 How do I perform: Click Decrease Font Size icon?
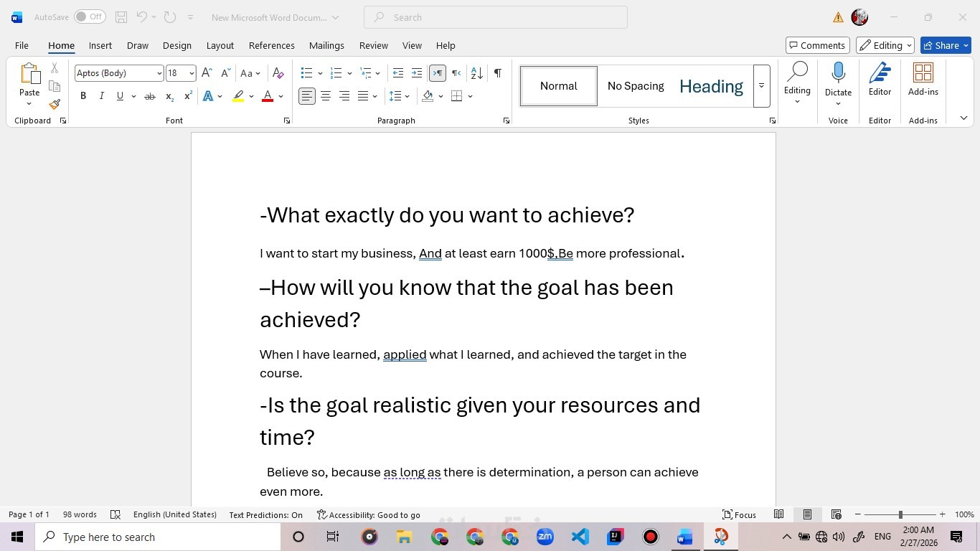225,73
